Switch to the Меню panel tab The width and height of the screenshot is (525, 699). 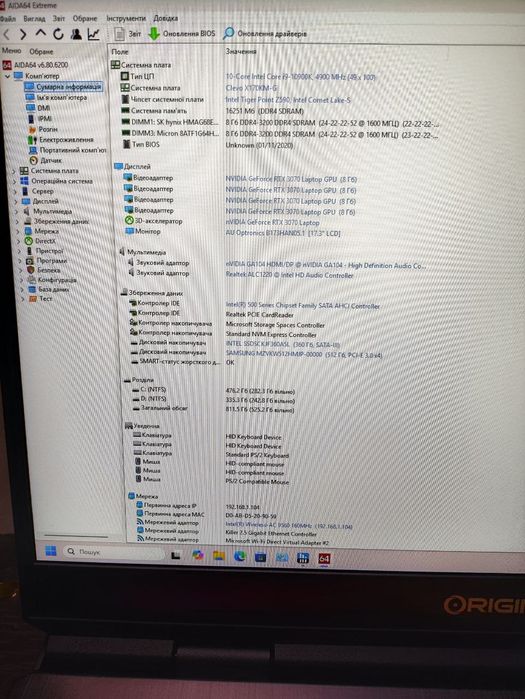tap(12, 51)
